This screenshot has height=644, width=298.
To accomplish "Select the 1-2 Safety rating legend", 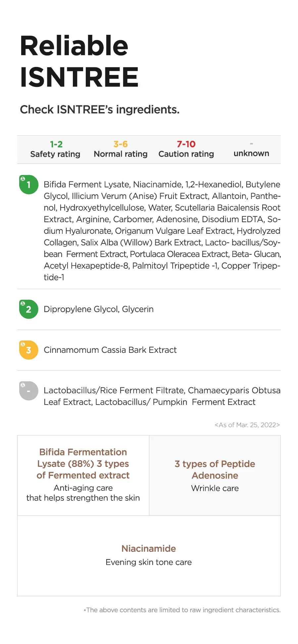I will click(x=55, y=149).
